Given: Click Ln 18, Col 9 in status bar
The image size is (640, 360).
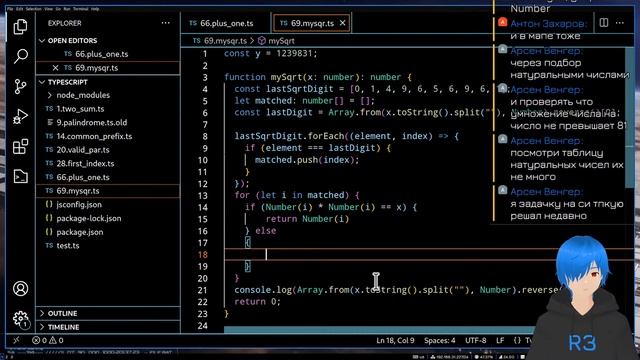Looking at the screenshot, I should [395, 340].
